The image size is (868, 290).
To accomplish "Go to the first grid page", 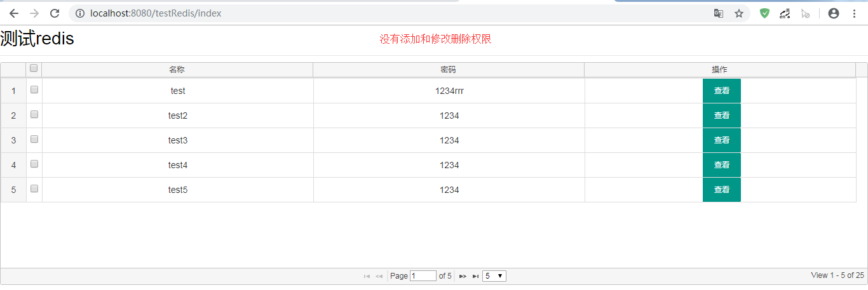I will [367, 276].
